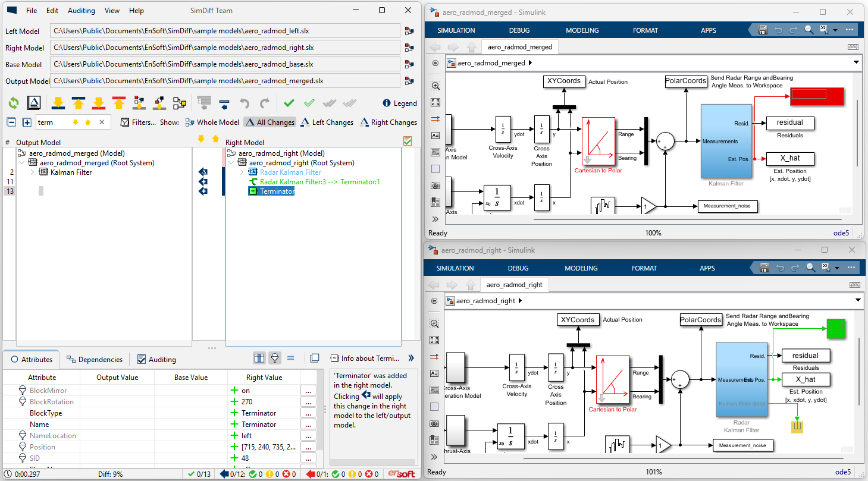Open the Filters... dialog

pyautogui.click(x=138, y=122)
